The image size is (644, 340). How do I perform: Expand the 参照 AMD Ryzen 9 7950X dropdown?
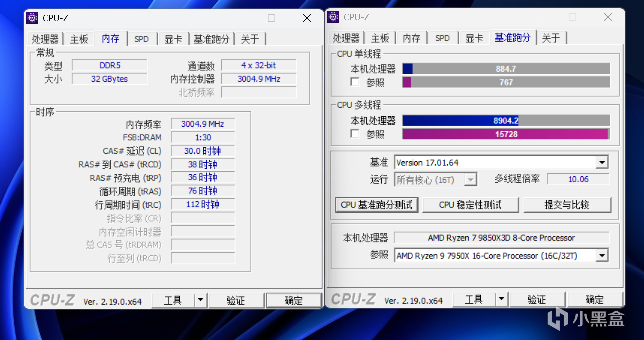click(602, 255)
